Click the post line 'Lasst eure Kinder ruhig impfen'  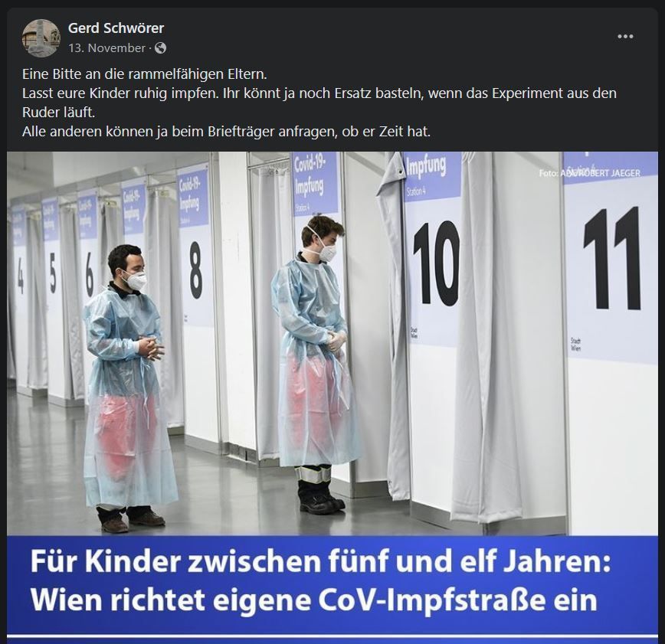point(121,93)
